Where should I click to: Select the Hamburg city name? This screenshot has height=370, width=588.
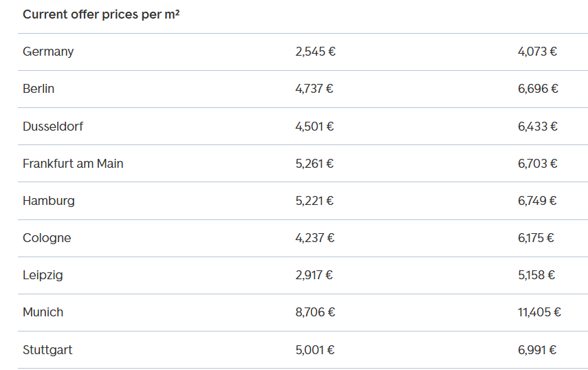pyautogui.click(x=49, y=201)
